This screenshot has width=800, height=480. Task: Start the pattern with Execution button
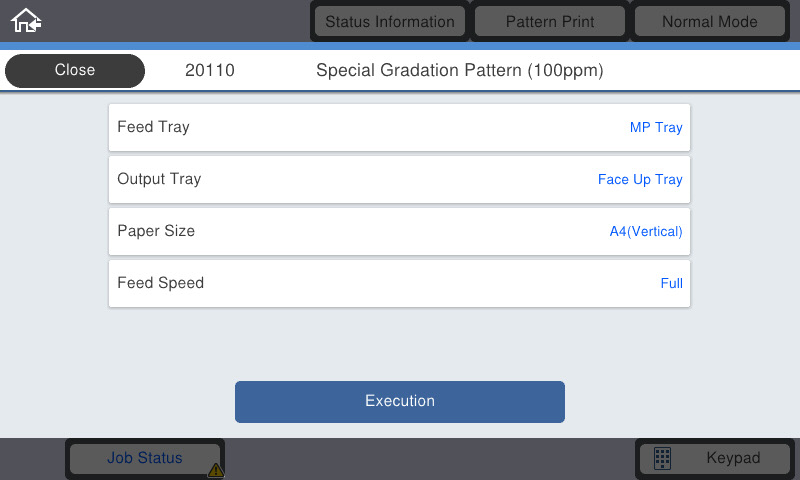399,401
